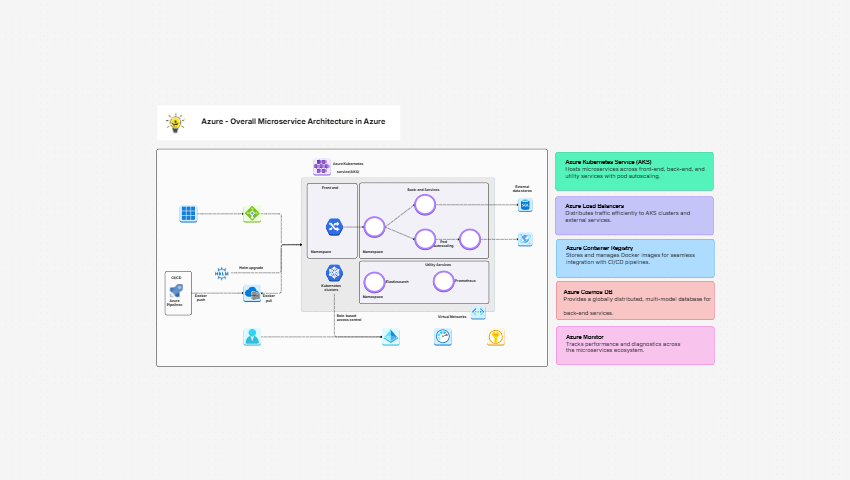850x480 pixels.
Task: Click the container registry cloud icon
Action: pos(252,293)
